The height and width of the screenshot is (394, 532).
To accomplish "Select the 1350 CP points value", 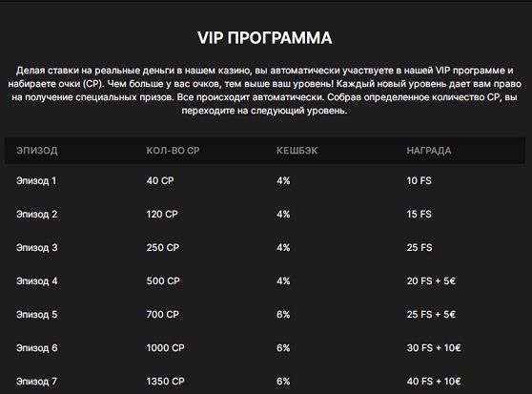I will coord(165,381).
